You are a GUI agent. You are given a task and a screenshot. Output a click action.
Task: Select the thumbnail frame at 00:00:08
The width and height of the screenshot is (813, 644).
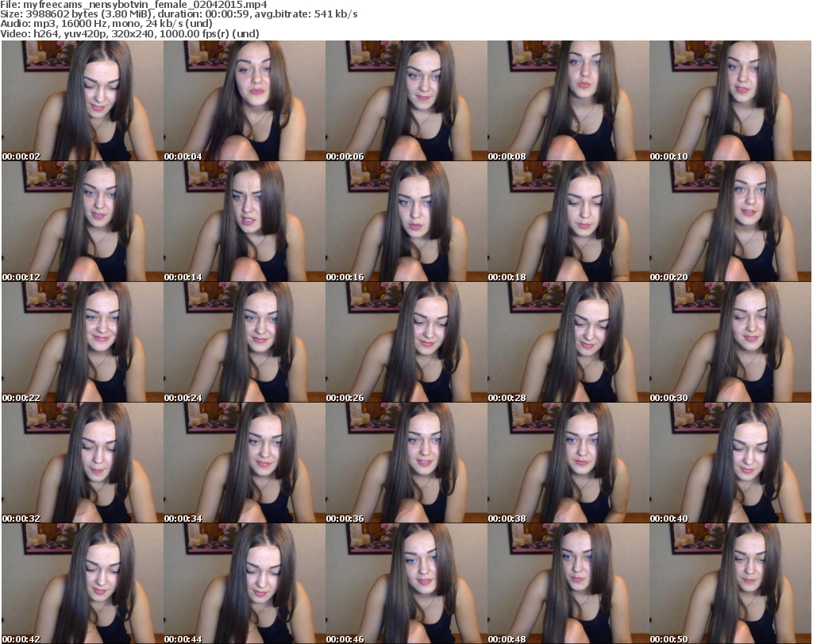(568, 101)
